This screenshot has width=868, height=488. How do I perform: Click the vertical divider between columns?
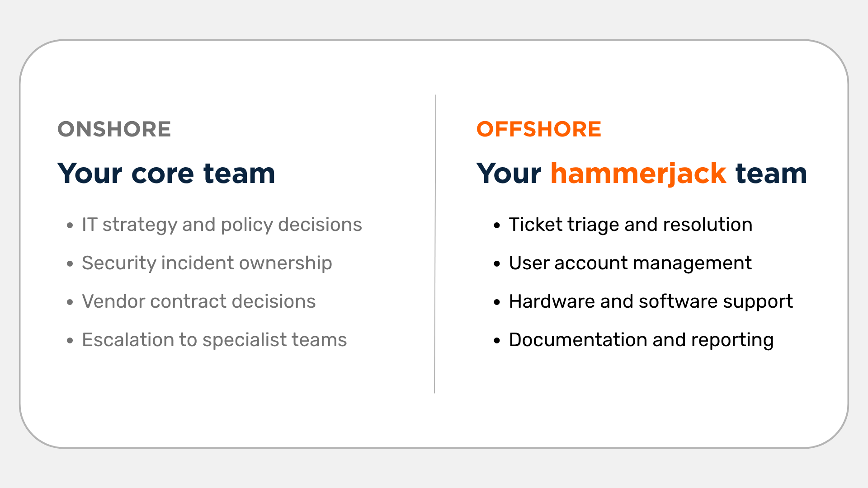(x=435, y=244)
